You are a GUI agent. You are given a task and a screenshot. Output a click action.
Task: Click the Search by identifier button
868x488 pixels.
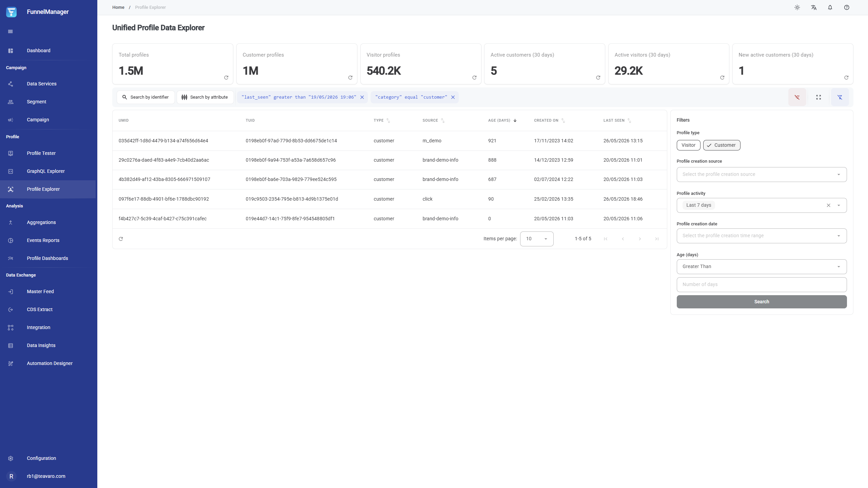point(146,97)
